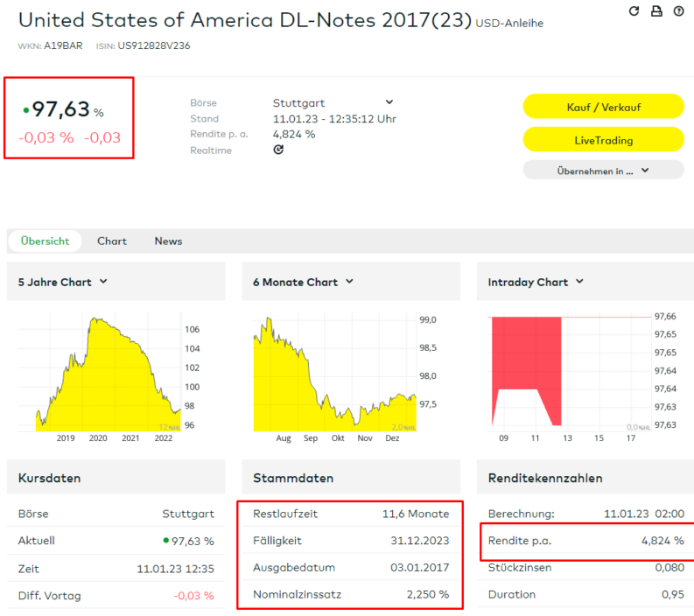Click the WKN code A19BAR

click(63, 45)
